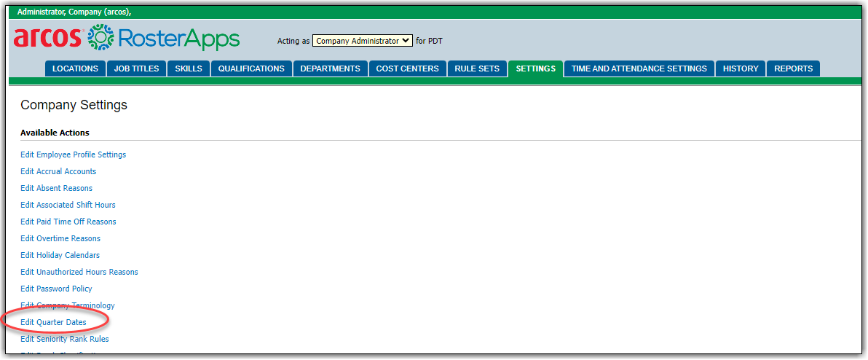Open Edit Accrual Accounts link
The height and width of the screenshot is (360, 868).
pyautogui.click(x=58, y=171)
